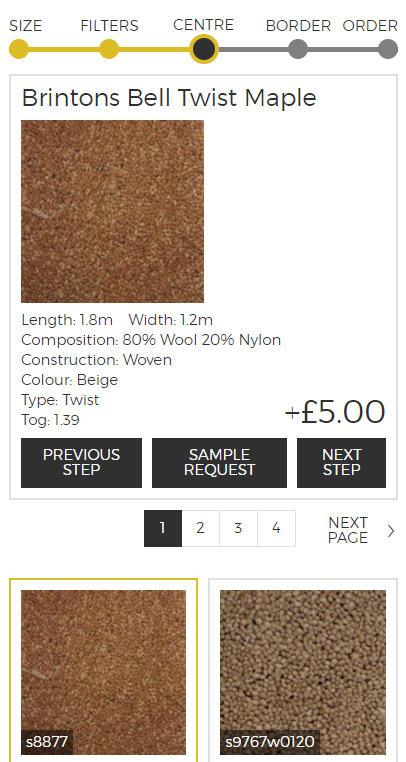This screenshot has height=762, width=406.
Task: Click the ORDER step circle
Action: tap(388, 49)
